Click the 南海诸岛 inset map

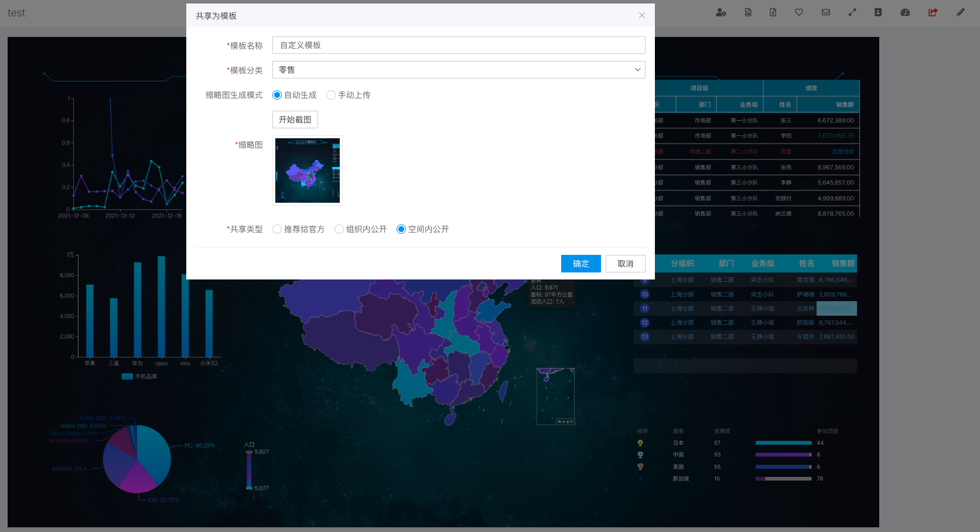[x=555, y=396]
